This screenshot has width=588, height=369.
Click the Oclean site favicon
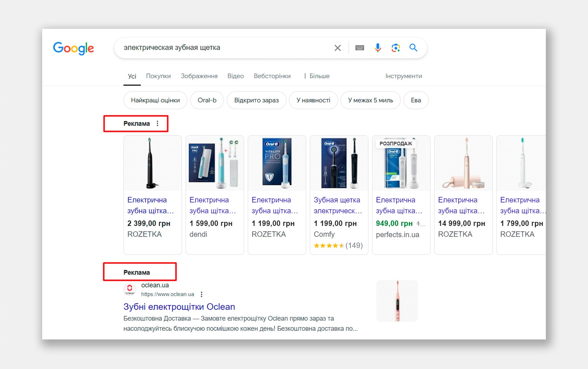tap(130, 290)
